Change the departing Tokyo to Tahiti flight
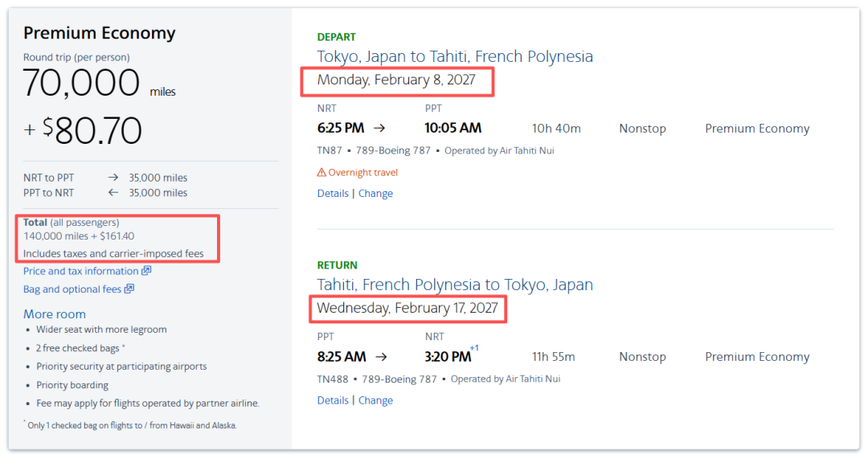868x459 pixels. (375, 193)
